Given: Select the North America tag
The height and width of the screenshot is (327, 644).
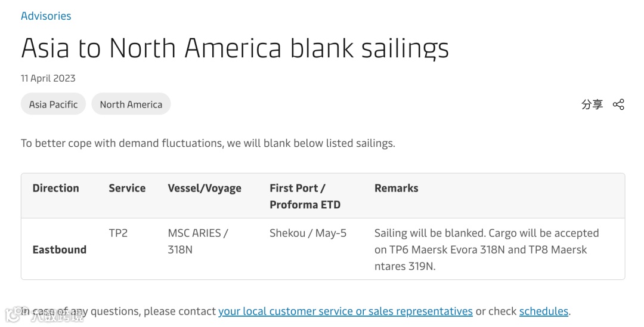Looking at the screenshot, I should point(131,104).
